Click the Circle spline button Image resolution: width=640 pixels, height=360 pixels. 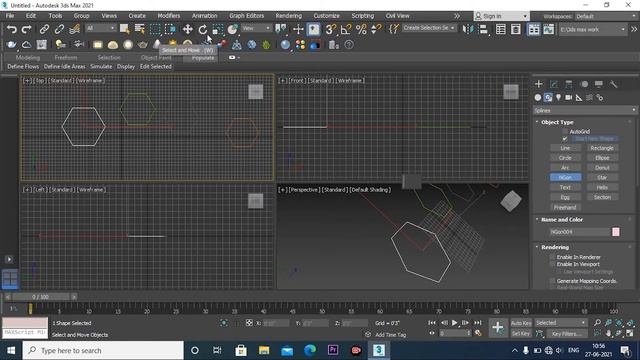pos(565,158)
